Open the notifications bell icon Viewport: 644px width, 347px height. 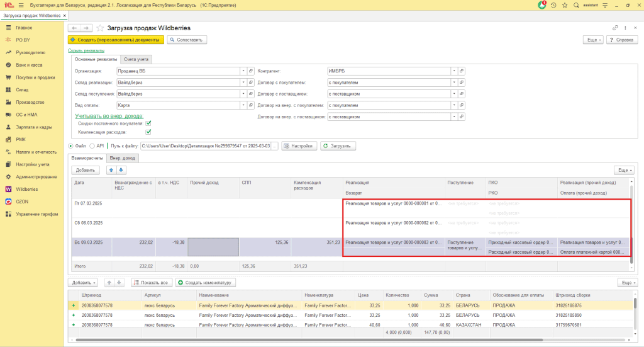point(542,5)
